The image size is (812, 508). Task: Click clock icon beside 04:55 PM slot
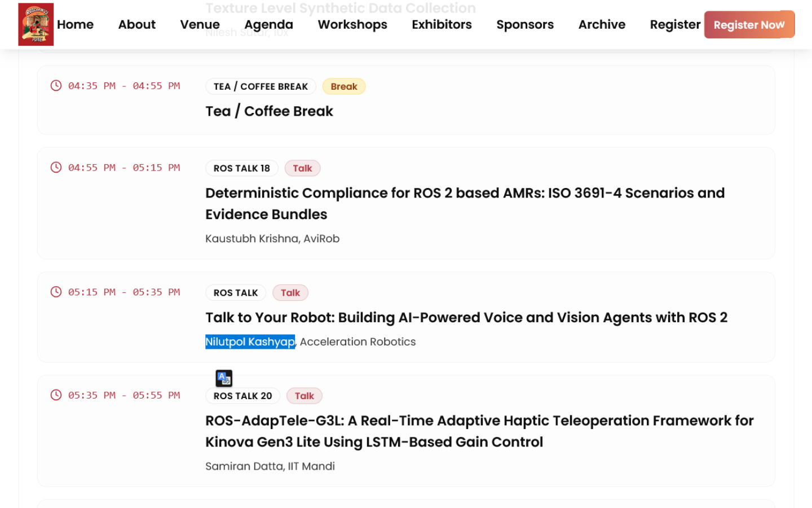point(56,168)
